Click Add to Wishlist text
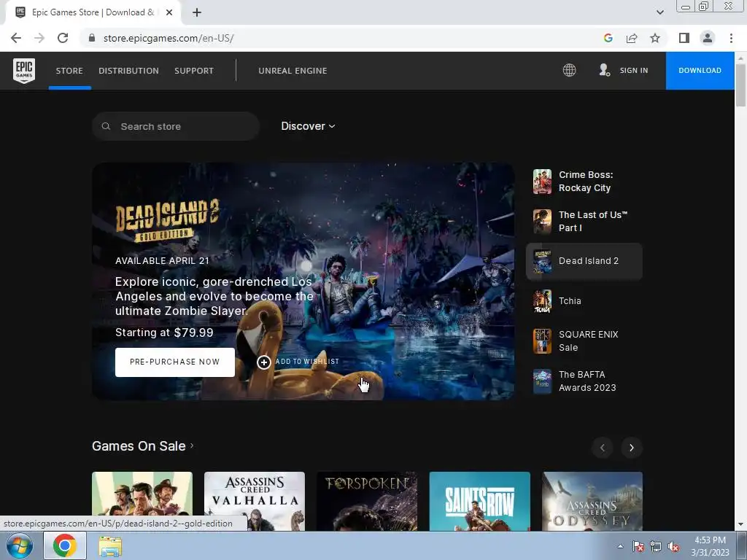This screenshot has width=747, height=560. tap(307, 362)
